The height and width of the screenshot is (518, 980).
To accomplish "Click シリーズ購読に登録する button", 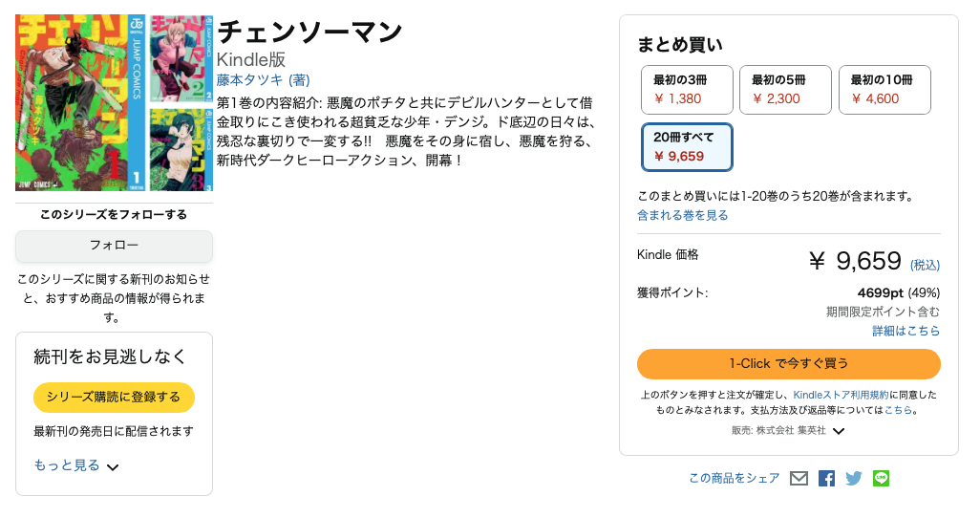I will [x=114, y=397].
